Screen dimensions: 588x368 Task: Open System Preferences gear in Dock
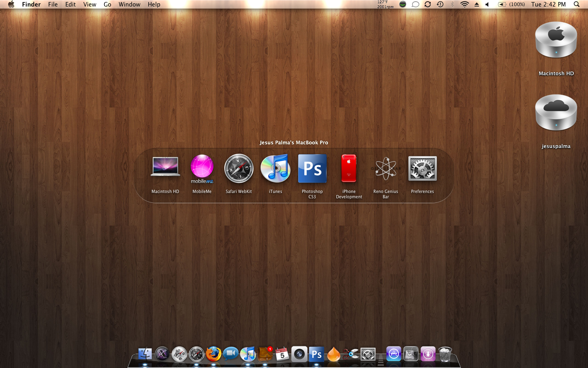(x=368, y=354)
